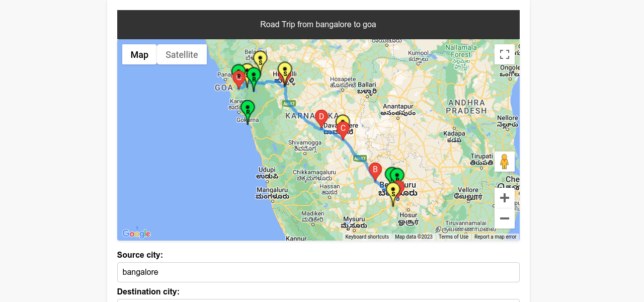Click the yellow S marker near Belagavi
The height and width of the screenshot is (302, 644).
coord(260,60)
